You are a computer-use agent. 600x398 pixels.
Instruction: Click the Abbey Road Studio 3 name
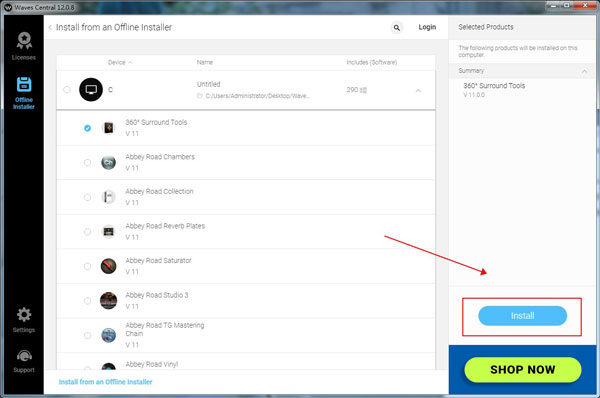157,295
